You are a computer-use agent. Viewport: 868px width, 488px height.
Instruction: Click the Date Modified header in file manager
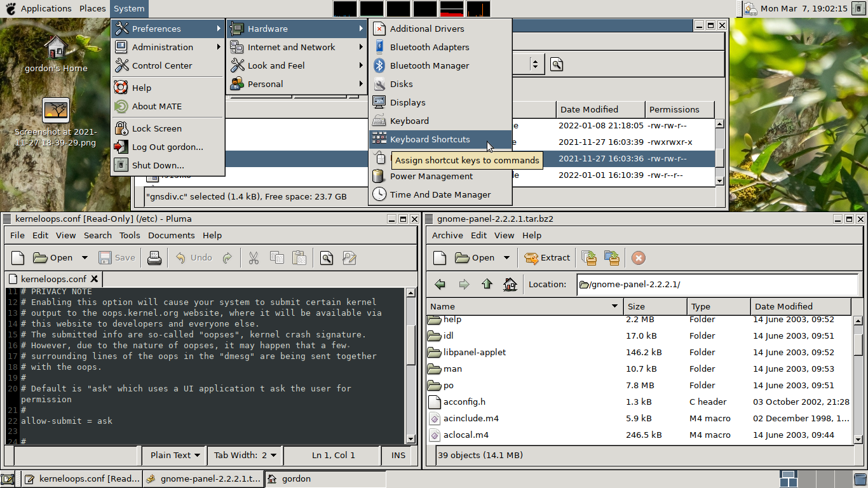pos(600,109)
